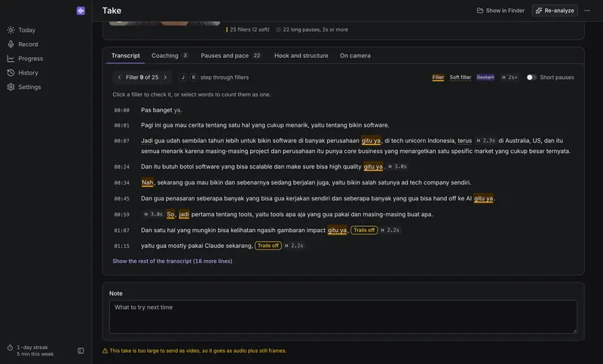Toggle the Short pauses switch
The height and width of the screenshot is (364, 603).
(531, 78)
